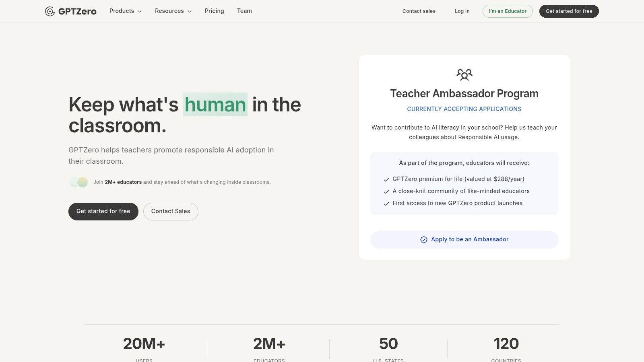644x362 pixels.
Task: Click the checkmark beside close-knit community
Action: (386, 191)
